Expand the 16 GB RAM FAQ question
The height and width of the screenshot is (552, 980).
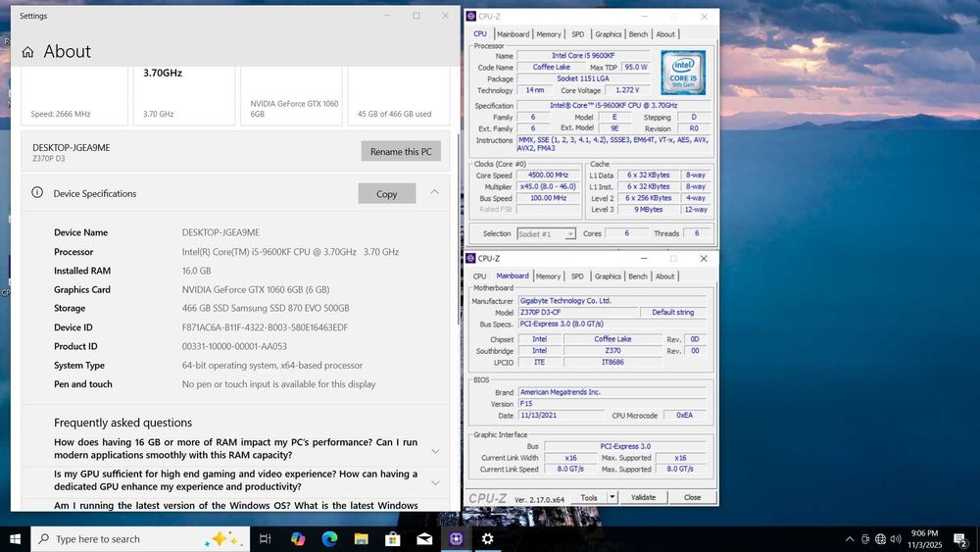tap(436, 451)
